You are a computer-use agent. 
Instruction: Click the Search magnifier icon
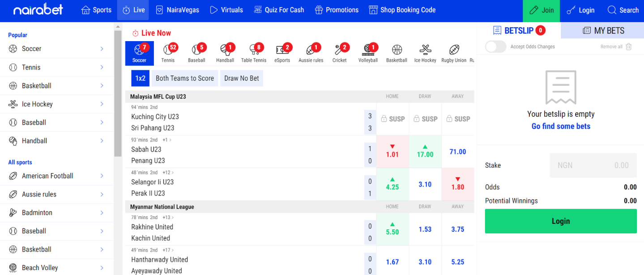pos(612,10)
